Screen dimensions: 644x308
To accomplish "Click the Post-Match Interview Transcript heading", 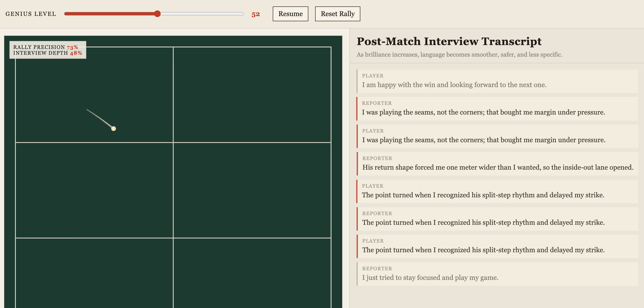I will [x=449, y=41].
